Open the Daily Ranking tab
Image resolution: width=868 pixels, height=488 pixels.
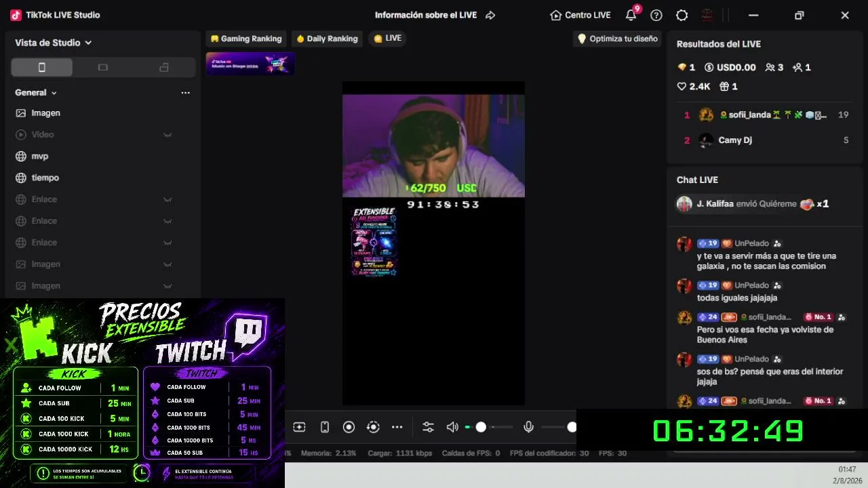[x=327, y=39]
